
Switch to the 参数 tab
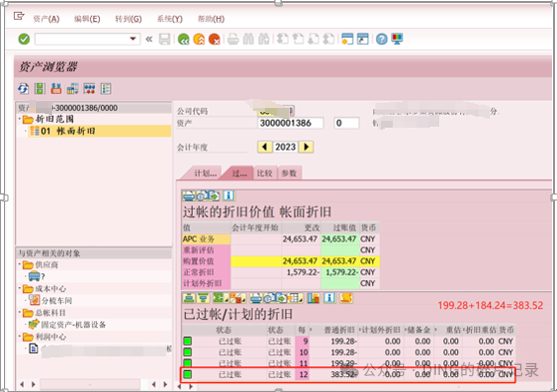coord(289,173)
